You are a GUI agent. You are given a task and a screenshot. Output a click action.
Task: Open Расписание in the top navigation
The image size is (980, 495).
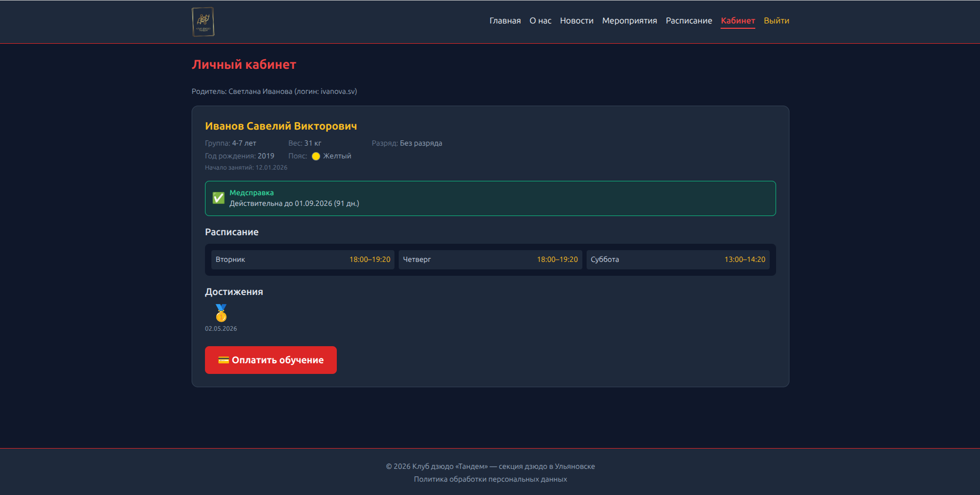[x=689, y=21]
